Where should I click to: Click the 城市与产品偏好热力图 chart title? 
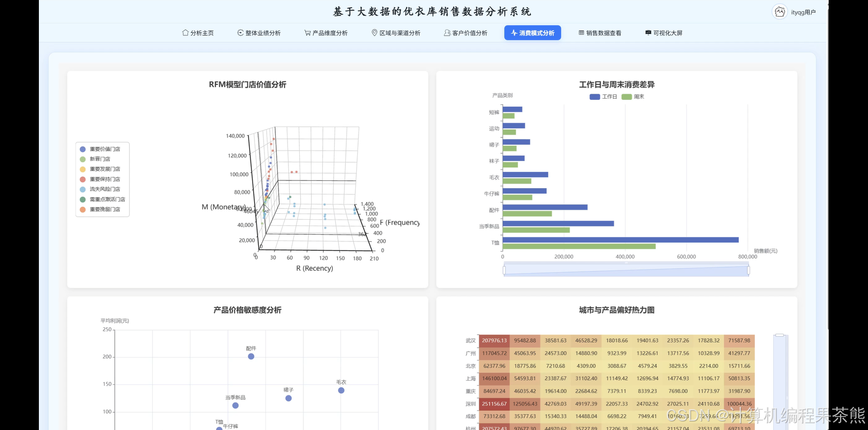click(617, 310)
